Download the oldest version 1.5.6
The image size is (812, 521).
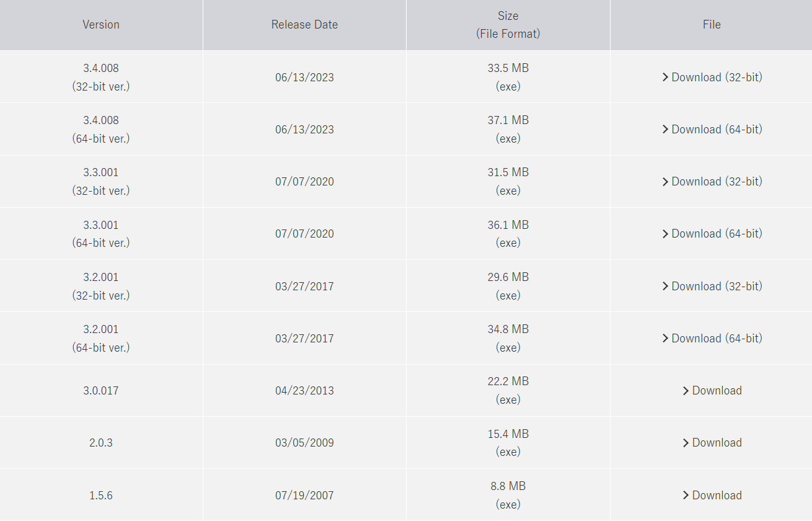point(717,496)
